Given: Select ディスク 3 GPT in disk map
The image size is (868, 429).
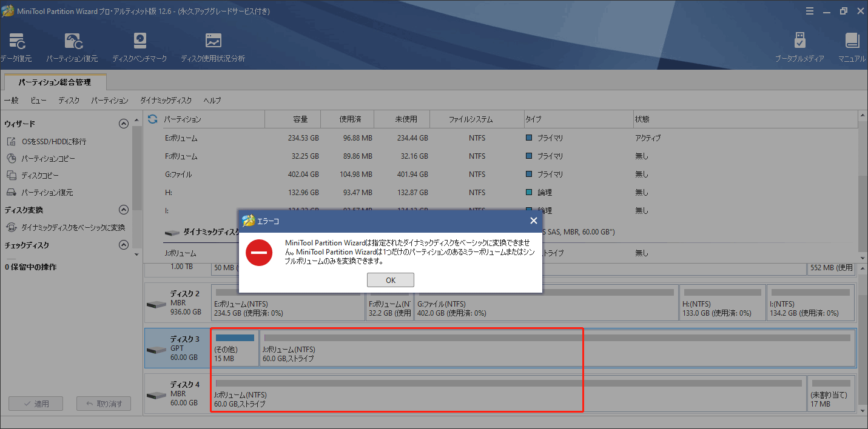Looking at the screenshot, I should [x=177, y=348].
